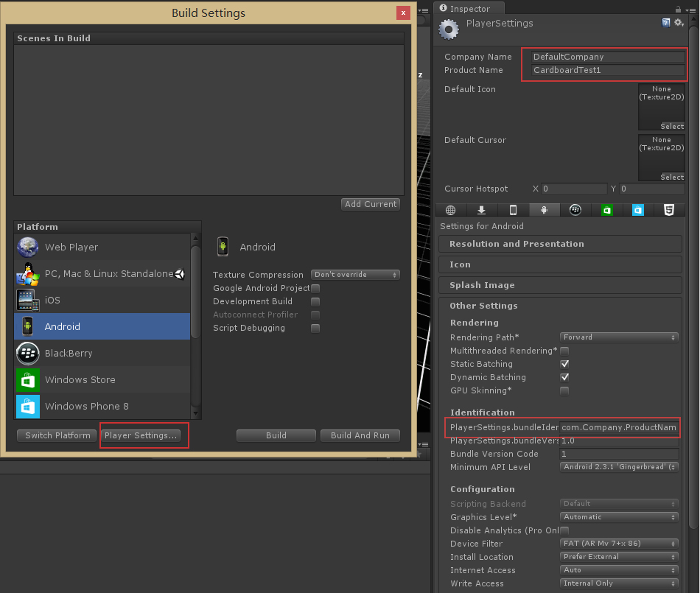Viewport: 700px width, 593px height.
Task: Click the platform list scrollbar thumb
Action: (195, 292)
